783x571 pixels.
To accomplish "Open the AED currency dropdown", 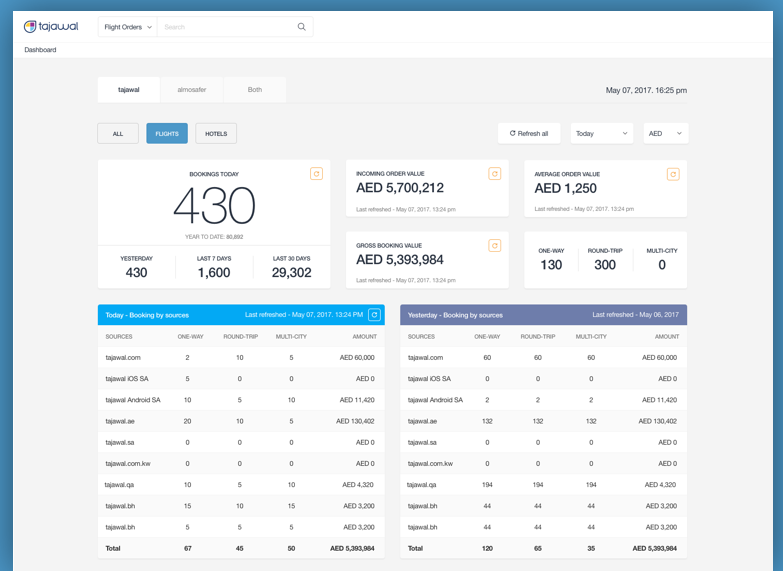I will pos(666,133).
